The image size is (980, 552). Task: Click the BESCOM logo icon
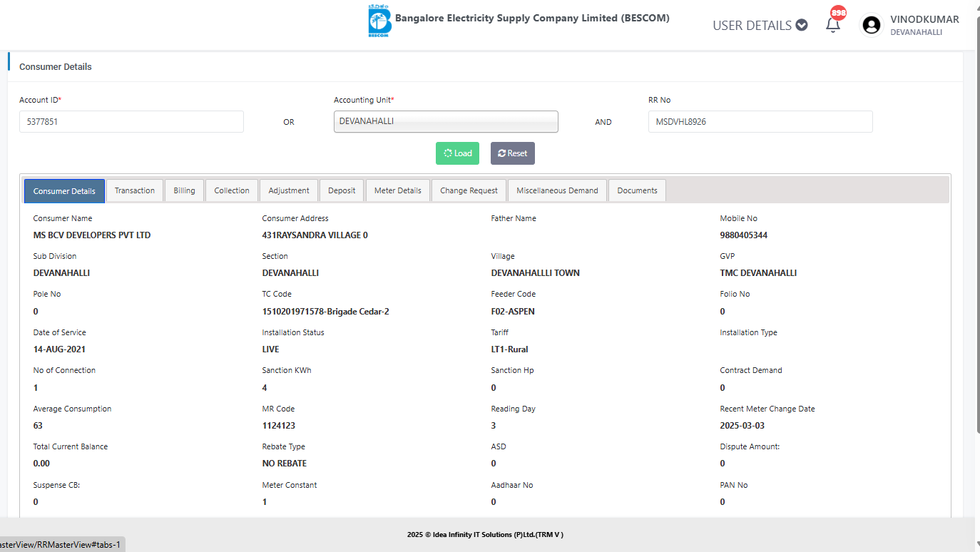[379, 21]
